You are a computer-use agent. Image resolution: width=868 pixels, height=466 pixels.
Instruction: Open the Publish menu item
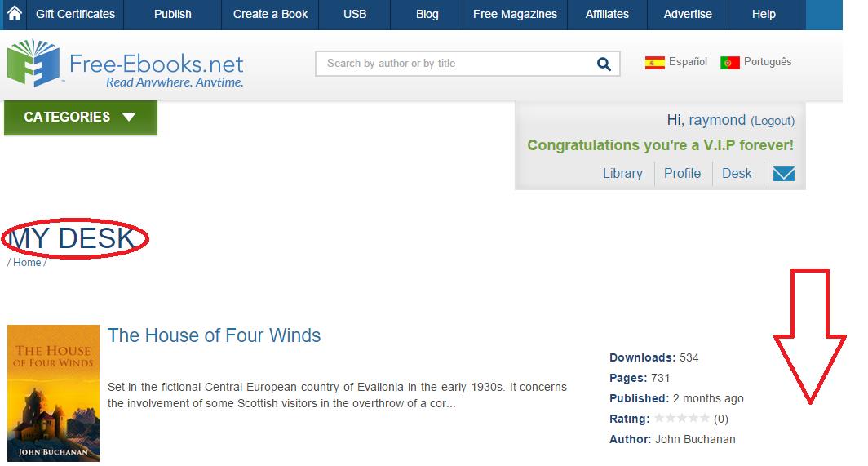click(173, 14)
